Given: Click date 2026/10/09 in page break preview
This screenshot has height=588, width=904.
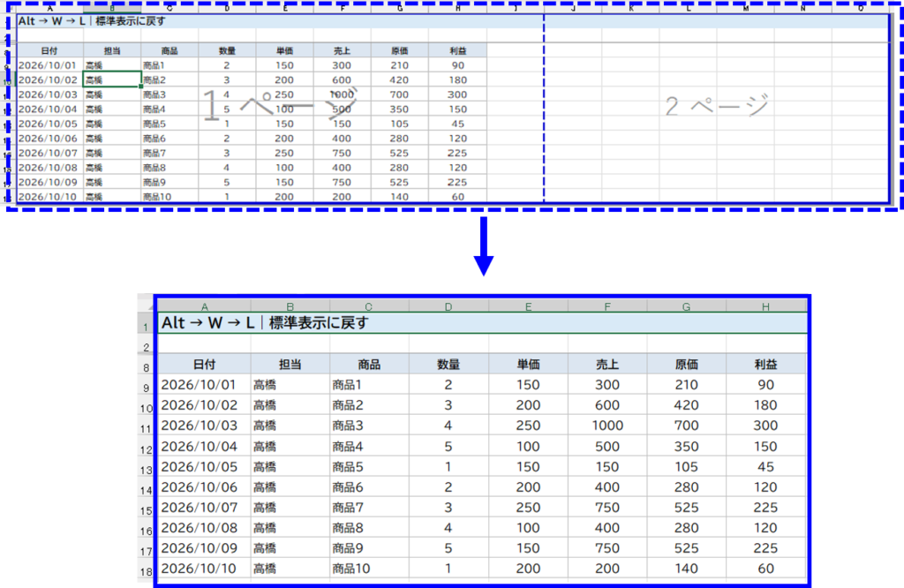Looking at the screenshot, I should point(49,182).
